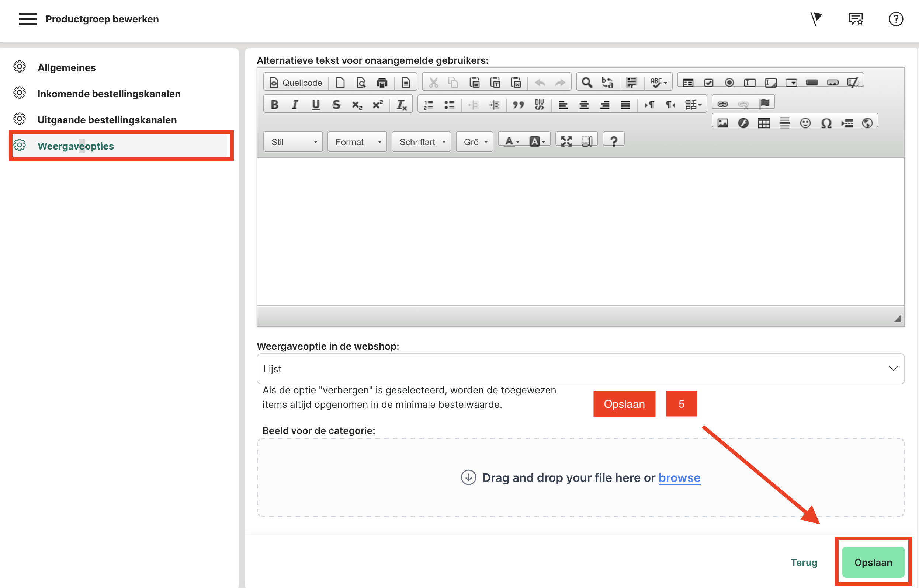Screen dimensions: 919x588
Task: Click the Quellcode source view button
Action: tap(296, 83)
